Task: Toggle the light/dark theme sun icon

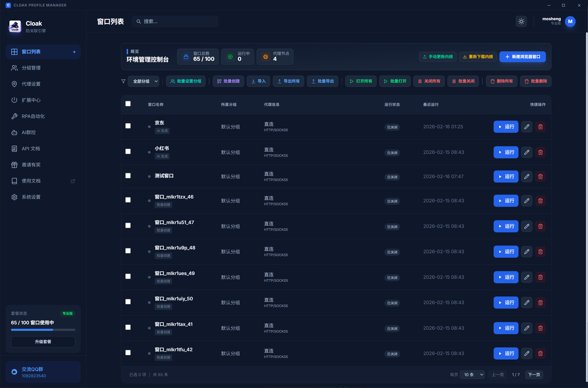Action: pyautogui.click(x=521, y=22)
